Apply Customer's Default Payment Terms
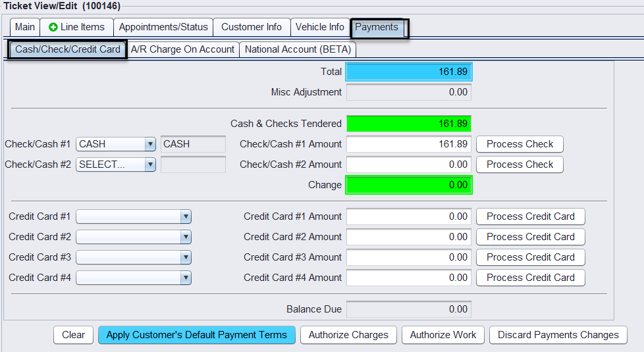This screenshot has width=644, height=352. [x=197, y=335]
